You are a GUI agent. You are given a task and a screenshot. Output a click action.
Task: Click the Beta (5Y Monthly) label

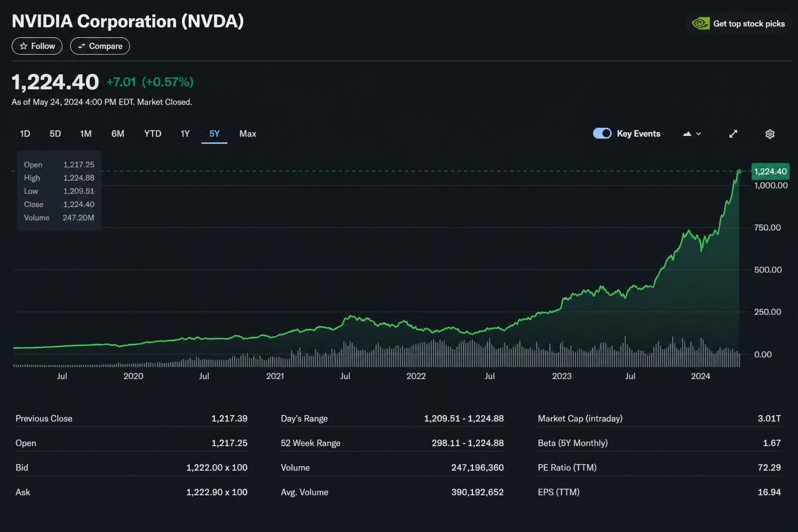[x=573, y=443]
